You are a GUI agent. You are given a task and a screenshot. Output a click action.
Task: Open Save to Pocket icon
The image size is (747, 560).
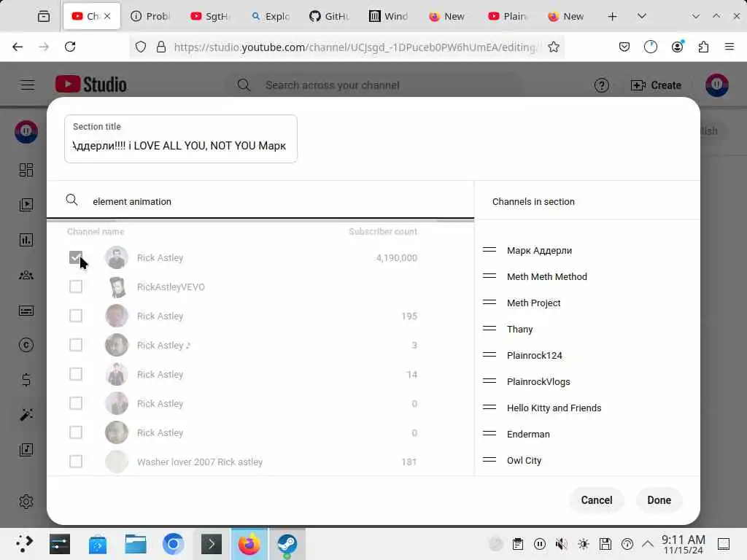click(x=624, y=47)
